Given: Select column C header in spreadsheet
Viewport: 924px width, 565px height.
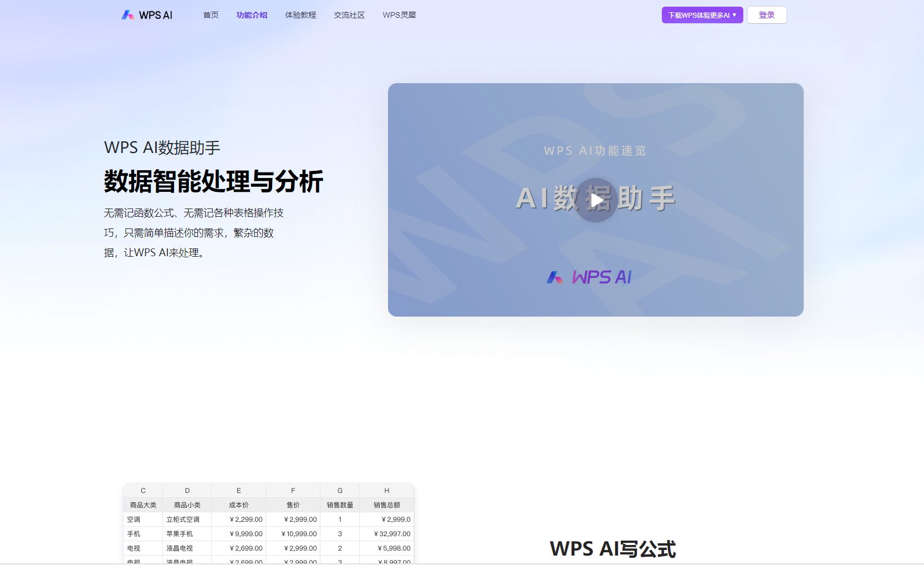Looking at the screenshot, I should pyautogui.click(x=143, y=491).
